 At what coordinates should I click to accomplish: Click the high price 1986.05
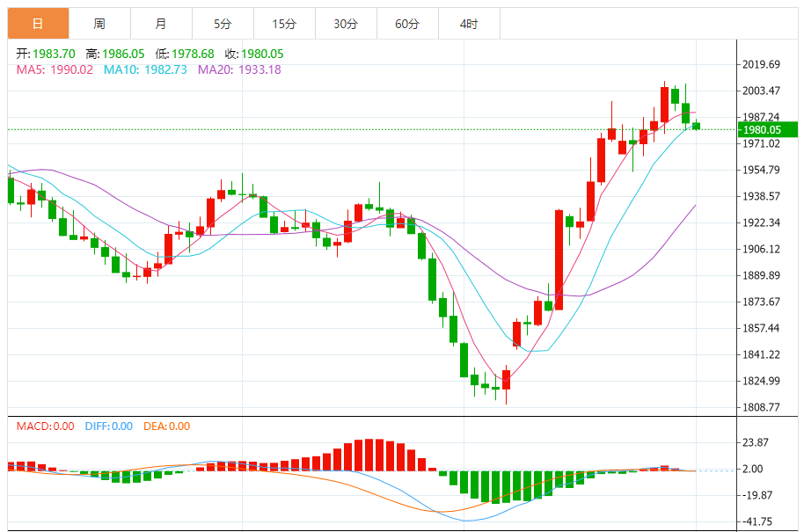click(123, 54)
